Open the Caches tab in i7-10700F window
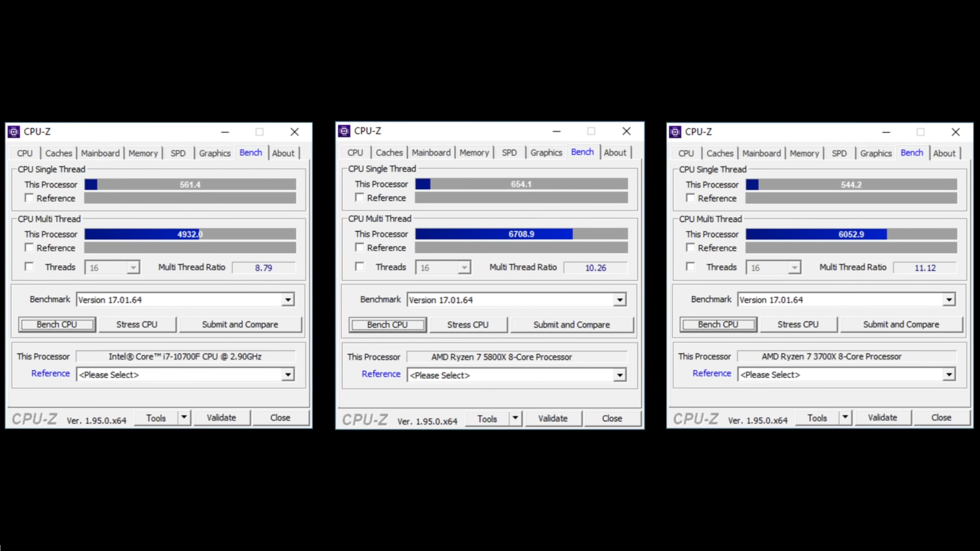The height and width of the screenshot is (551, 980). [x=59, y=153]
